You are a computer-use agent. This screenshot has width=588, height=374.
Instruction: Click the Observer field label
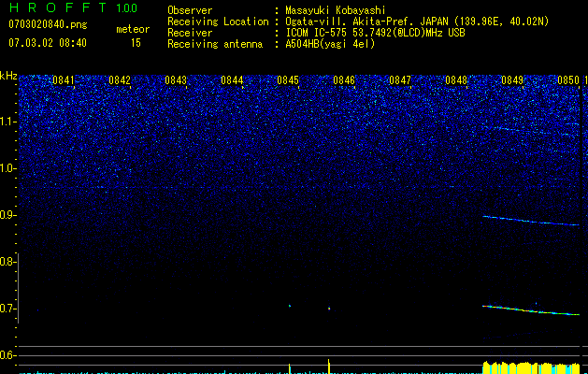coord(190,10)
